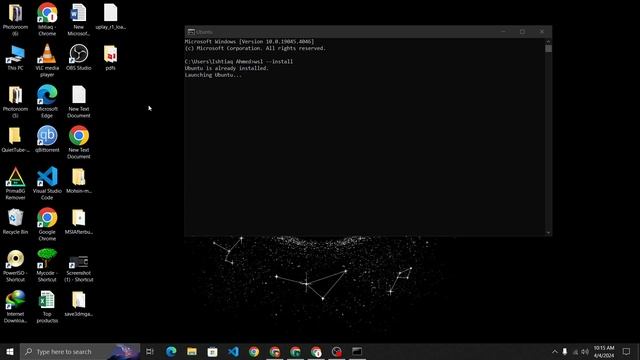
Task: Click the Ubuntu terminal scrollbar down arrow
Action: coord(548,233)
